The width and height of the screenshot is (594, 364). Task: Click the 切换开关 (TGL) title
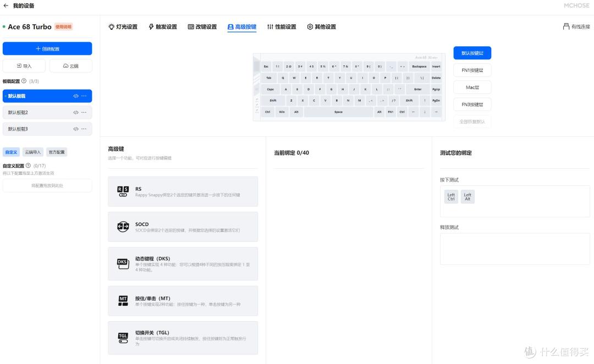[x=152, y=333]
